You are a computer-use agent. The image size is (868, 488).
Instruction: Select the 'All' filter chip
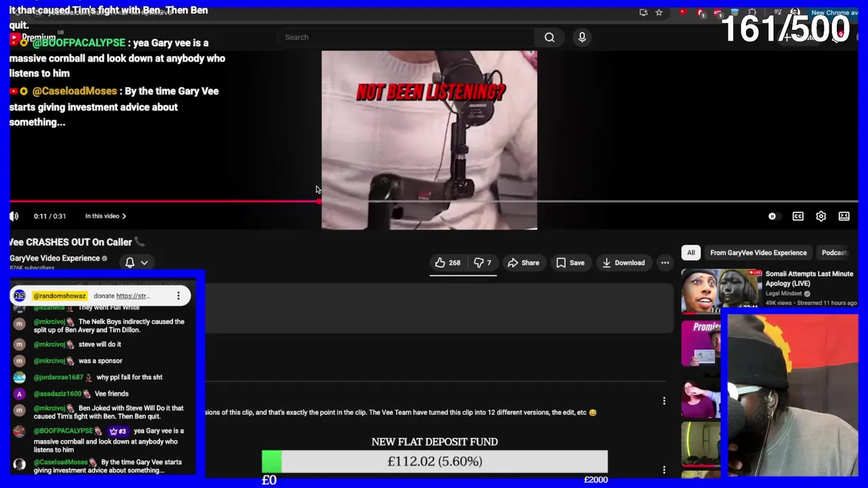point(690,253)
